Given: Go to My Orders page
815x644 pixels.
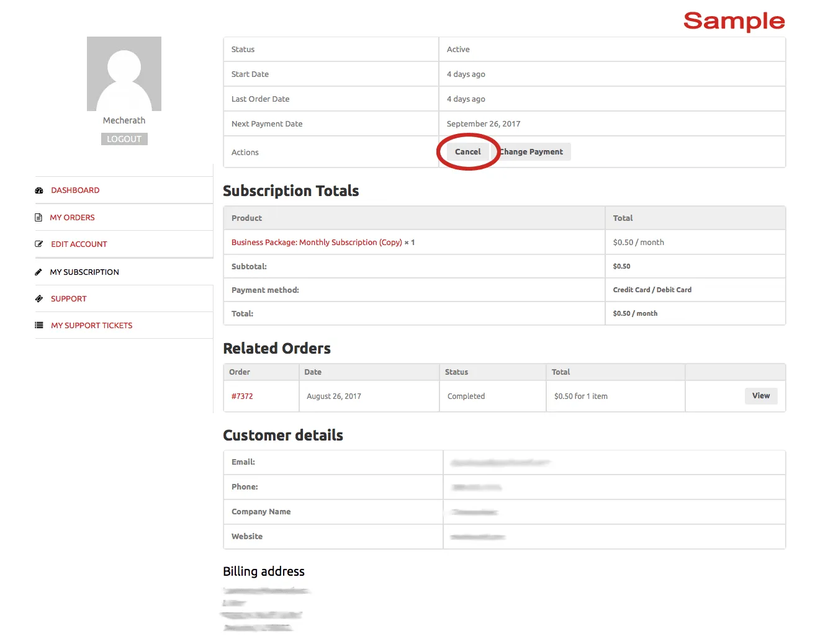Looking at the screenshot, I should (72, 218).
